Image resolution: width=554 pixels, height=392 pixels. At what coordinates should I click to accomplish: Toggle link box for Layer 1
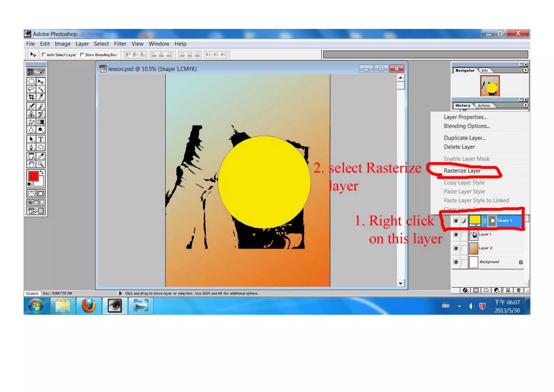click(x=464, y=235)
